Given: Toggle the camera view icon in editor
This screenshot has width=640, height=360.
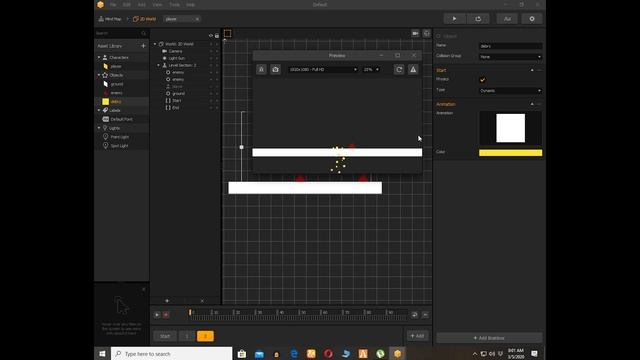Looking at the screenshot, I should coord(415,33).
